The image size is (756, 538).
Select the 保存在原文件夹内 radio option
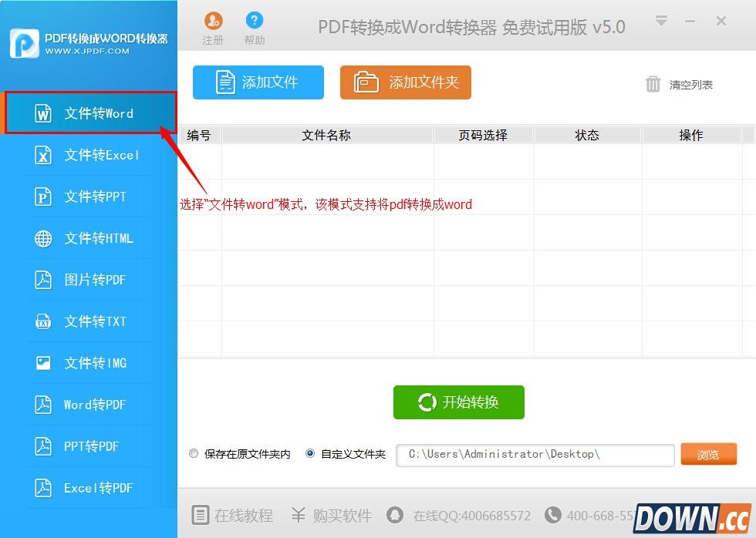tap(194, 453)
